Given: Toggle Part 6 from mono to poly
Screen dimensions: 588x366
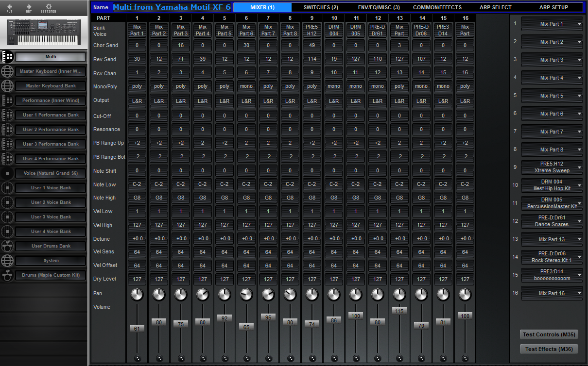Looking at the screenshot, I should (x=246, y=86).
